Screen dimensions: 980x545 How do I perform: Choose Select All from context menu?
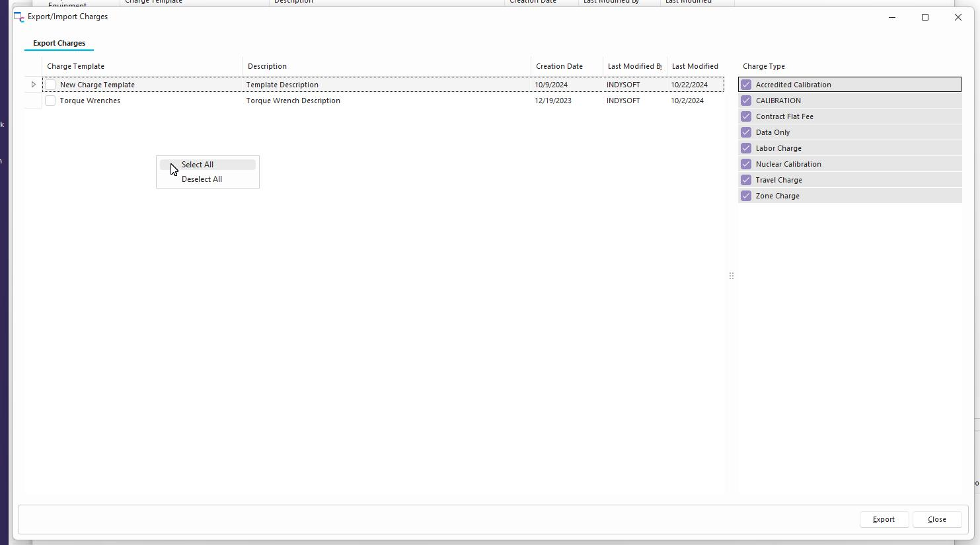coord(198,165)
